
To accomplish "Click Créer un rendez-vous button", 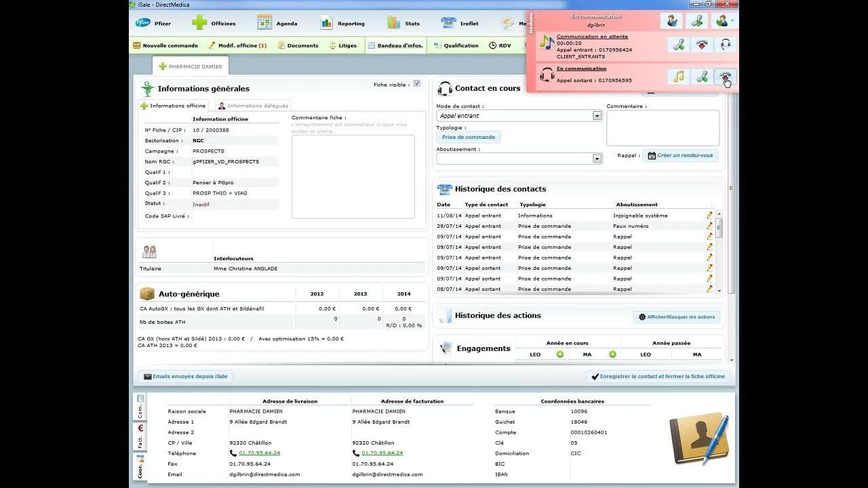I will (680, 155).
